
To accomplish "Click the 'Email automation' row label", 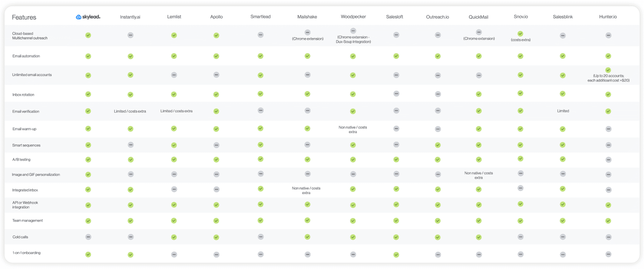I will (x=26, y=56).
